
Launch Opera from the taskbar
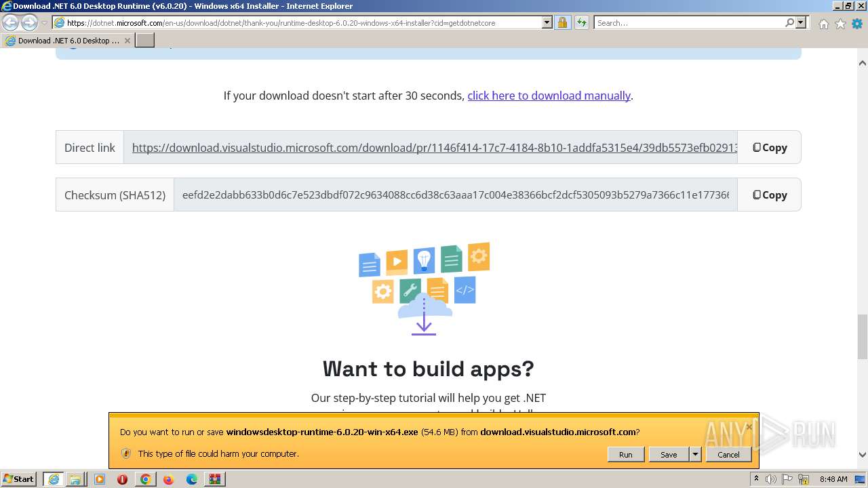[x=123, y=479]
